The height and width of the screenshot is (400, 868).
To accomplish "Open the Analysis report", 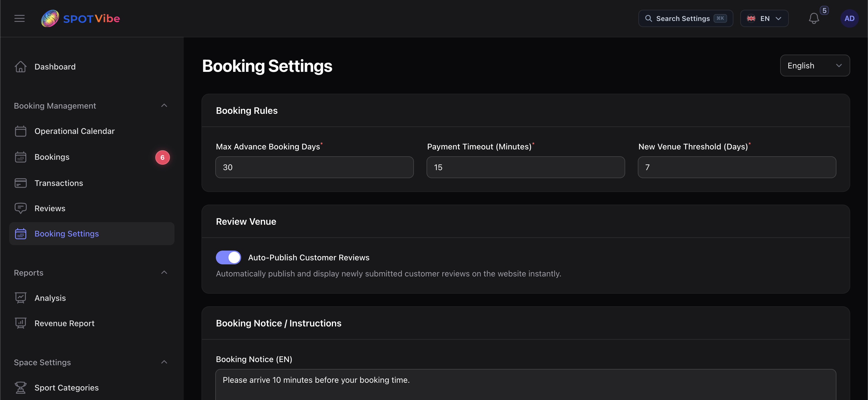I will click(92, 298).
